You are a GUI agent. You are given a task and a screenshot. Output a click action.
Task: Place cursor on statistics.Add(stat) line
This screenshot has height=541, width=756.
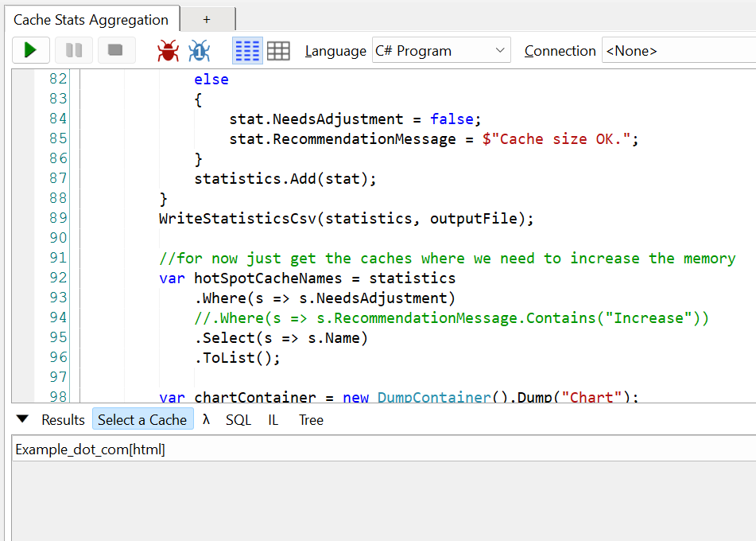[x=285, y=179]
